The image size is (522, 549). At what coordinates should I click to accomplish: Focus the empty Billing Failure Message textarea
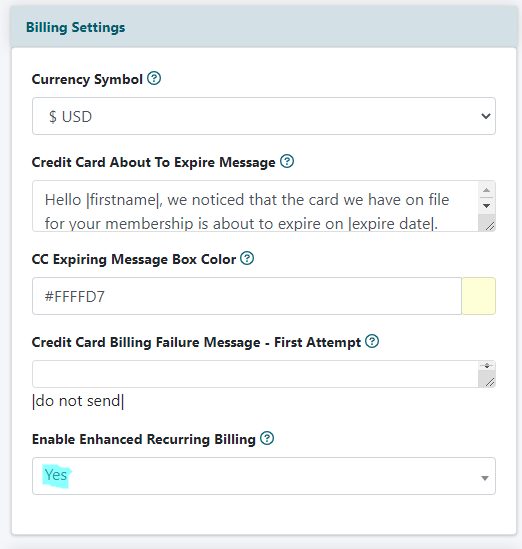tap(255, 374)
